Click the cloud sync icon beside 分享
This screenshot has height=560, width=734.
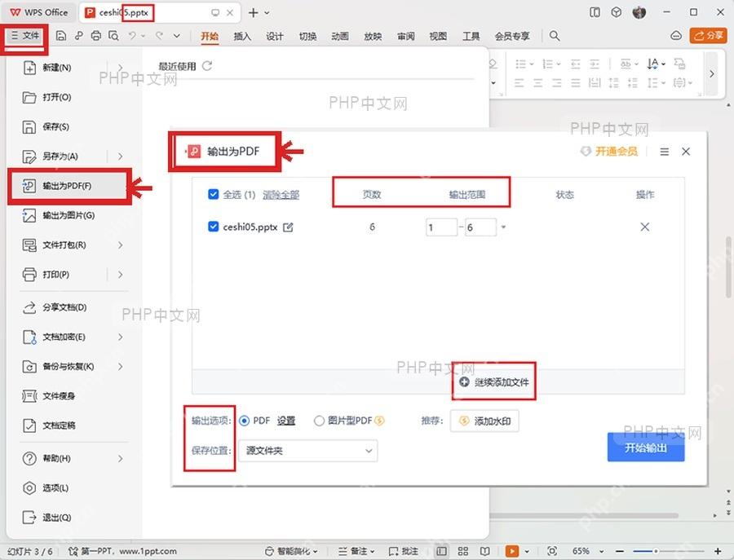[x=676, y=36]
